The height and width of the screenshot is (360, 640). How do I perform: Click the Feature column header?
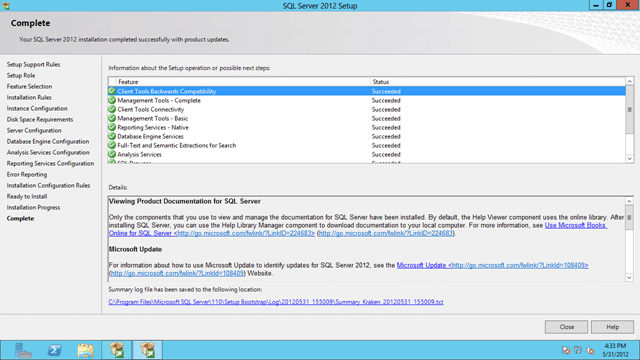pyautogui.click(x=243, y=82)
